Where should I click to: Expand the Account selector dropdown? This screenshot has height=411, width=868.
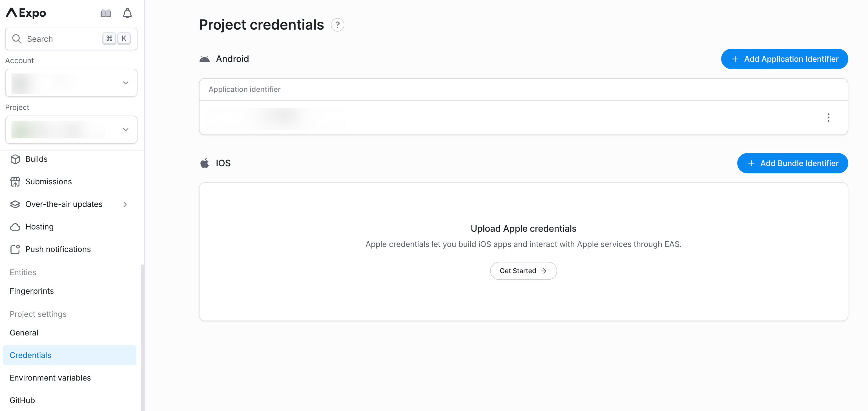point(125,83)
